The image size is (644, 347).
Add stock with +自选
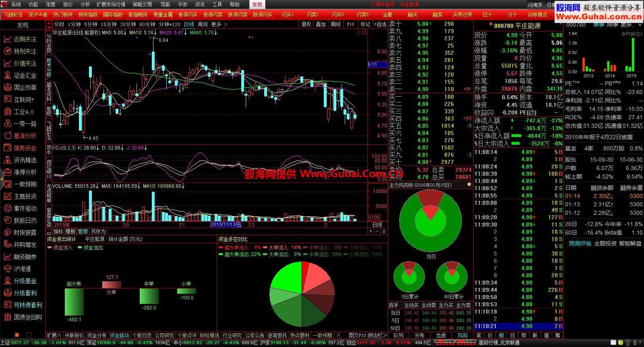(380, 24)
